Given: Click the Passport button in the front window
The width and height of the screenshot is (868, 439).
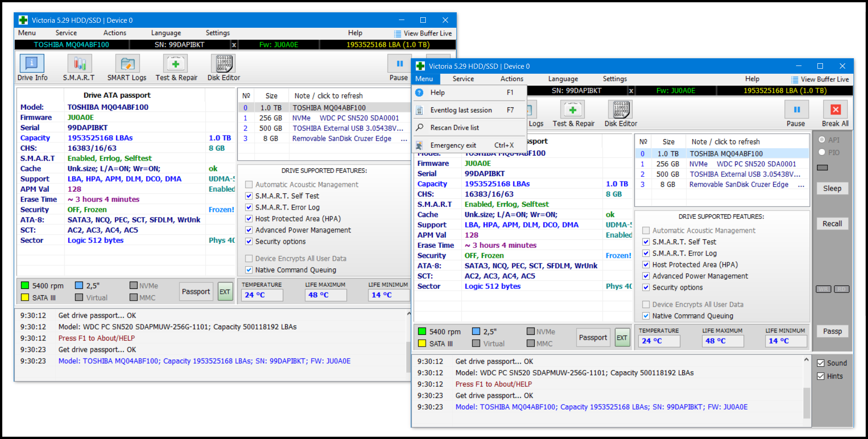Looking at the screenshot, I should click(x=593, y=338).
